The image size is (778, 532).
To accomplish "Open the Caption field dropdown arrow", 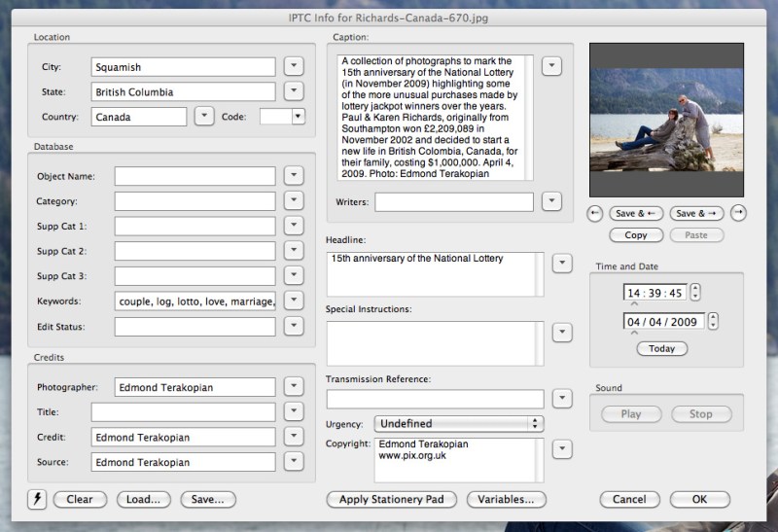I will [551, 66].
